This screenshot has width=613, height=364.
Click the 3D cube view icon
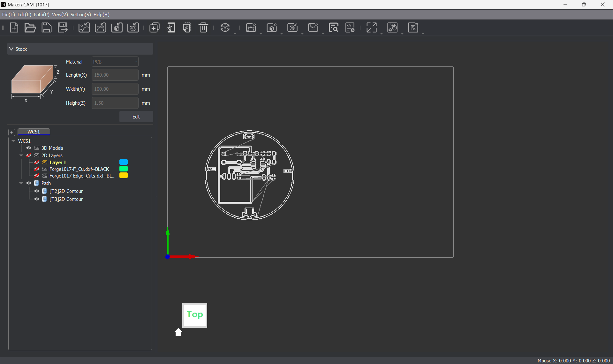225,28
